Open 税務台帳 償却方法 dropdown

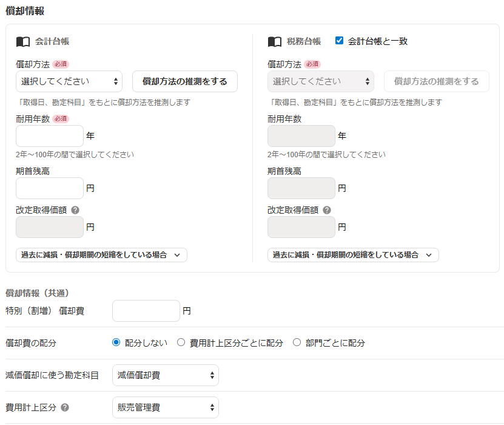[x=321, y=81]
